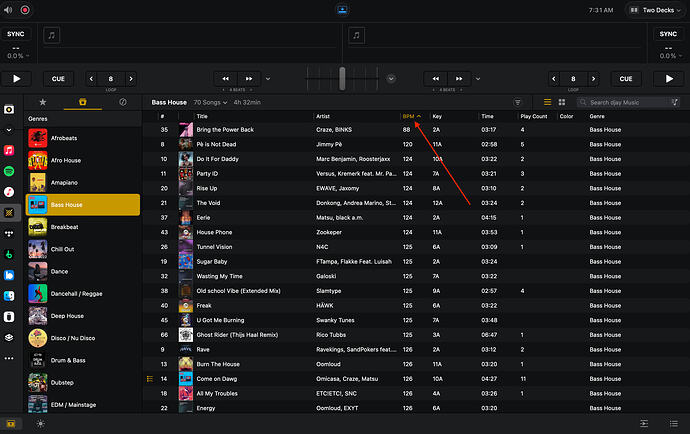Toggle SYNC on the right deck

(668, 34)
